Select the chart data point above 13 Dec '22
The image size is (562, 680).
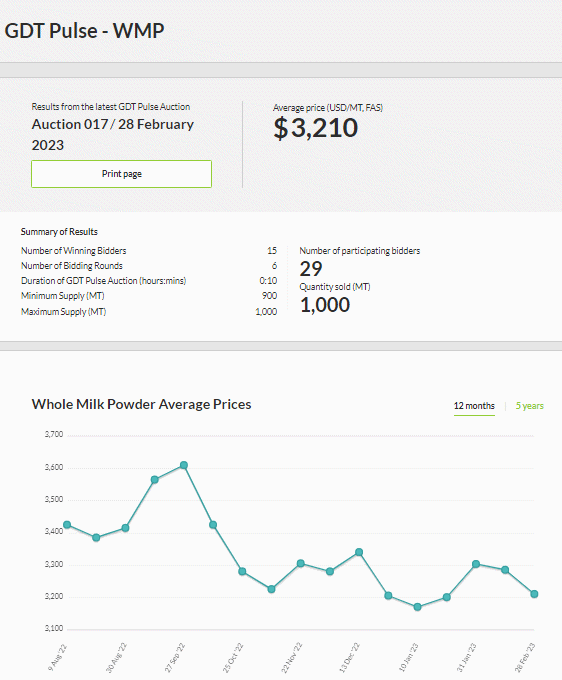click(359, 552)
